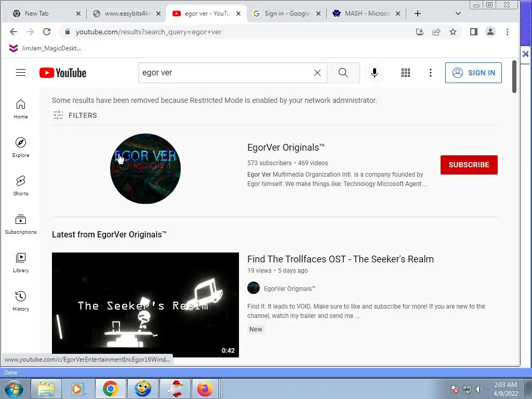Clear the search box with the X

(x=317, y=73)
